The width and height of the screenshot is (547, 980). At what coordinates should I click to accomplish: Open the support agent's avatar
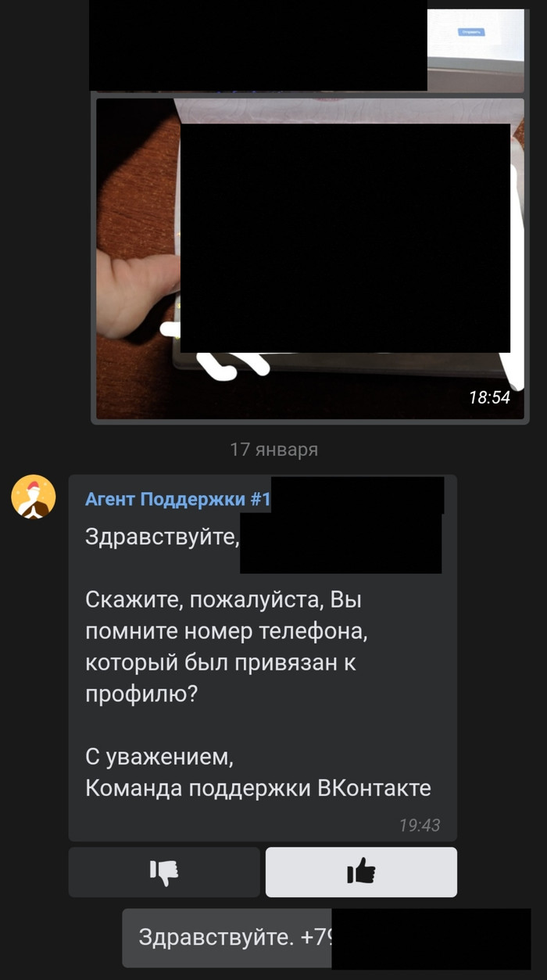pyautogui.click(x=34, y=497)
